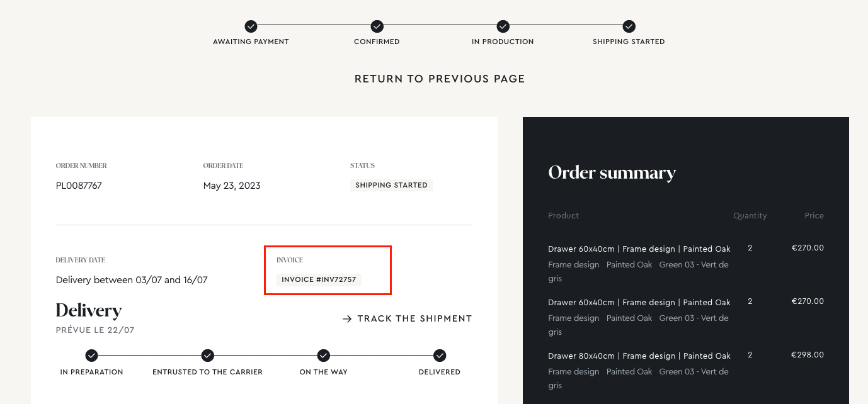Click Return to Previous Page link
This screenshot has width=868, height=404.
pos(439,79)
